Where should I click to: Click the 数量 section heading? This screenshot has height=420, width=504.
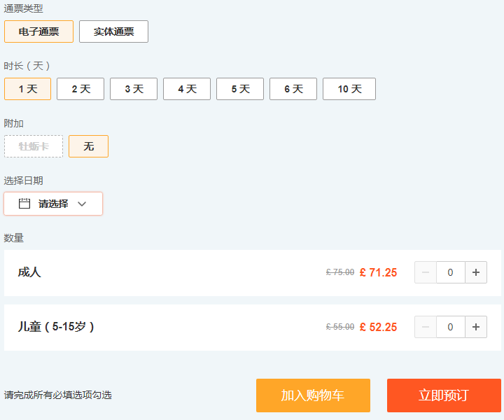point(13,238)
